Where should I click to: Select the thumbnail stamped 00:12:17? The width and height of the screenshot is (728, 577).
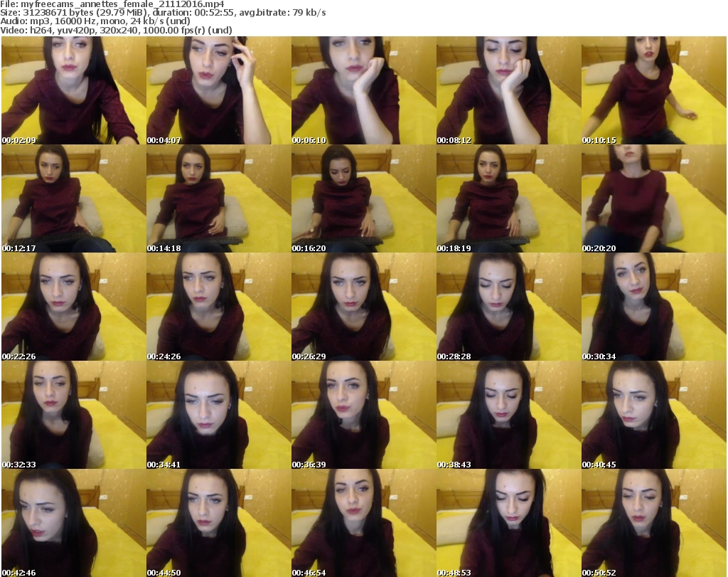point(73,198)
